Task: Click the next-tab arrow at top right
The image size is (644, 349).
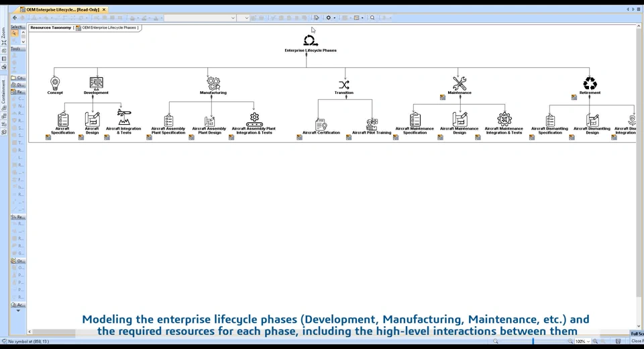Action: pyautogui.click(x=633, y=9)
